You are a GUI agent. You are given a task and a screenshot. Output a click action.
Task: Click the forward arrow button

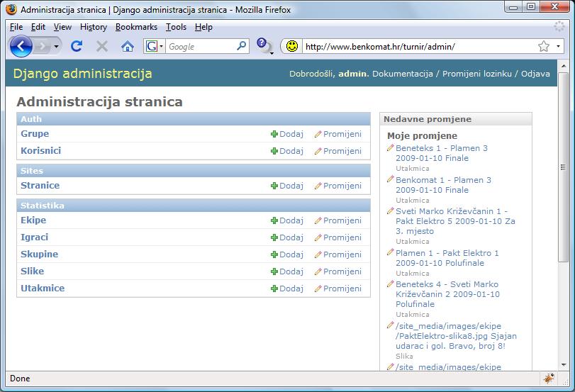[43, 46]
